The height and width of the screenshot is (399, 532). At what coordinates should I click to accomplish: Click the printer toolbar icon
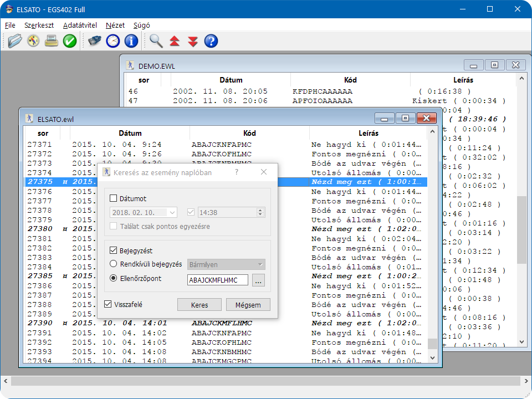[52, 41]
